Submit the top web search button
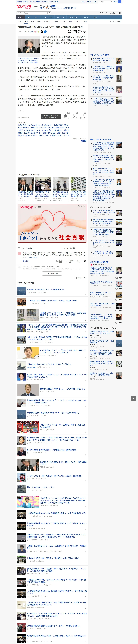Image resolution: width=138 pixels, height=644 pixels. coord(120,2)
